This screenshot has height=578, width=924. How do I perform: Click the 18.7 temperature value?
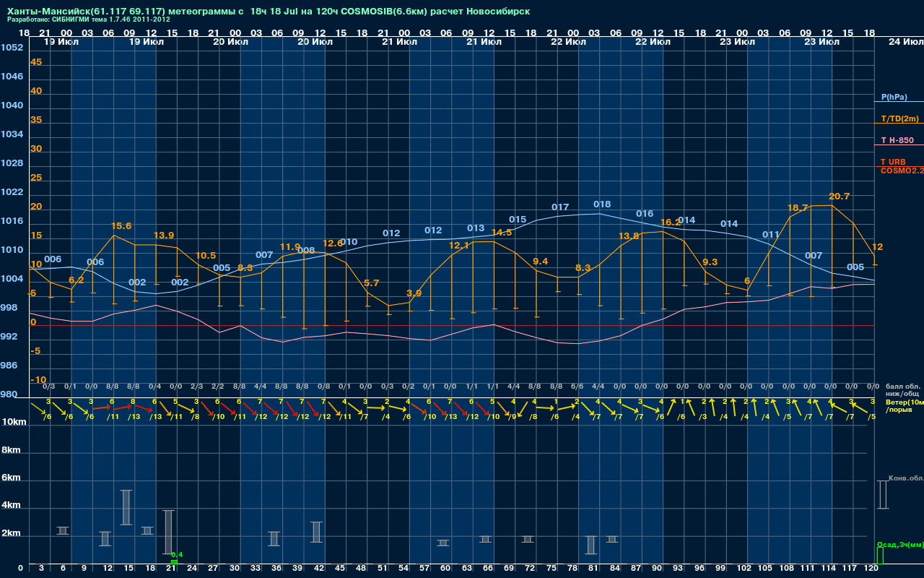click(797, 208)
